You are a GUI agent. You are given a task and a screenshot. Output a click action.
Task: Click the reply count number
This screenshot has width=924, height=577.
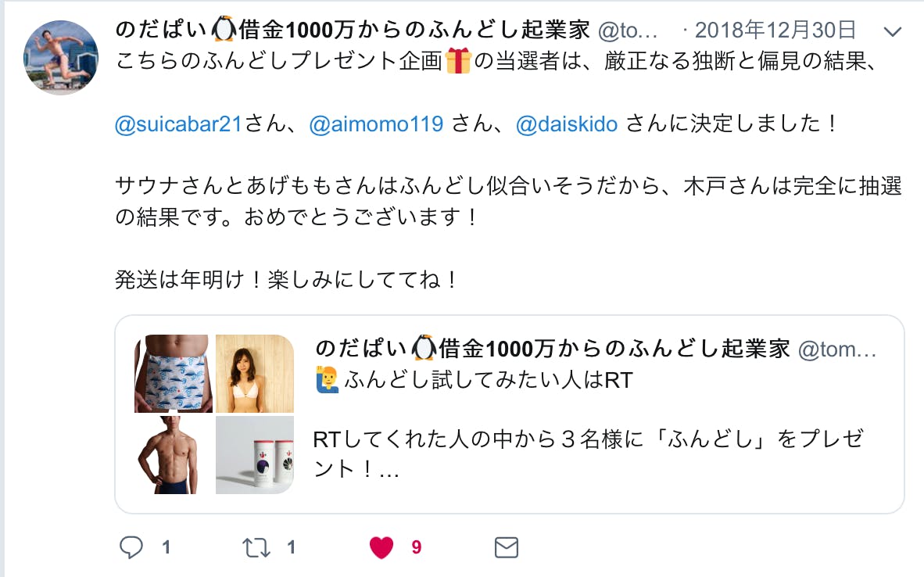167,547
